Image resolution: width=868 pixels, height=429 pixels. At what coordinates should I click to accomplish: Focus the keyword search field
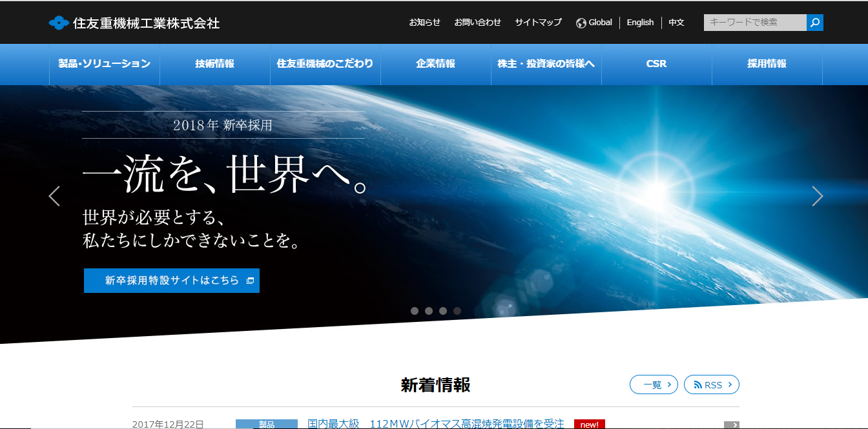(x=756, y=23)
